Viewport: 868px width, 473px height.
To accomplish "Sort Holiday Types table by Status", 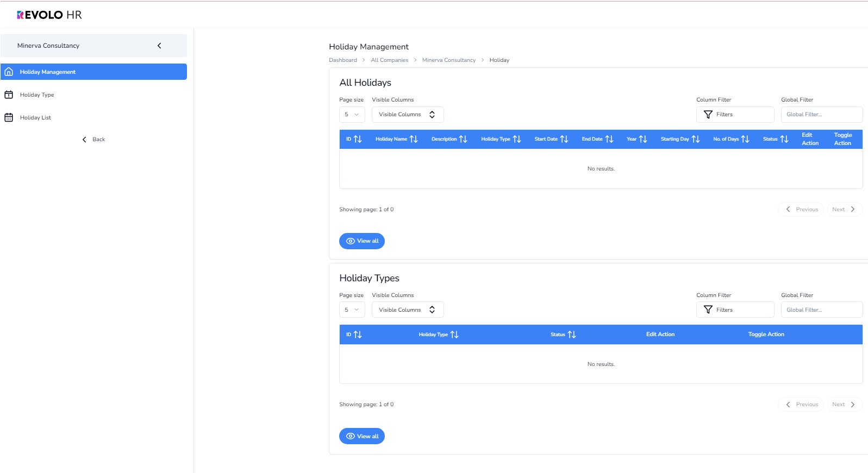I will [x=563, y=335].
